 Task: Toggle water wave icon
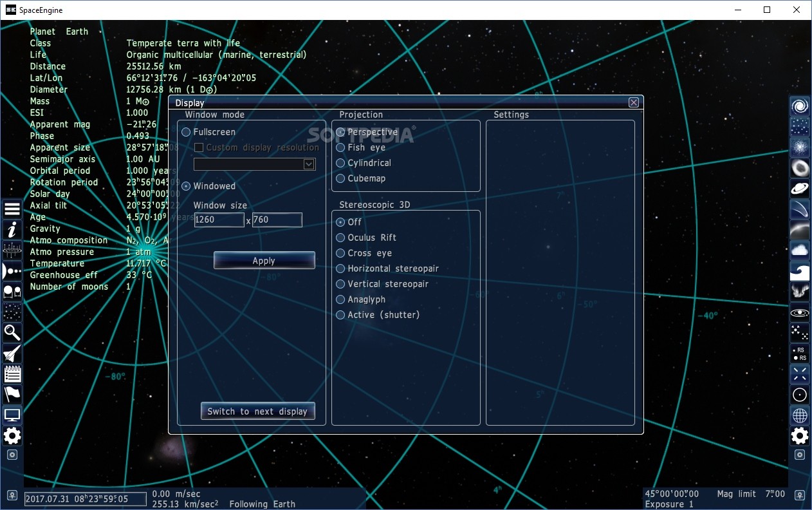click(x=800, y=271)
